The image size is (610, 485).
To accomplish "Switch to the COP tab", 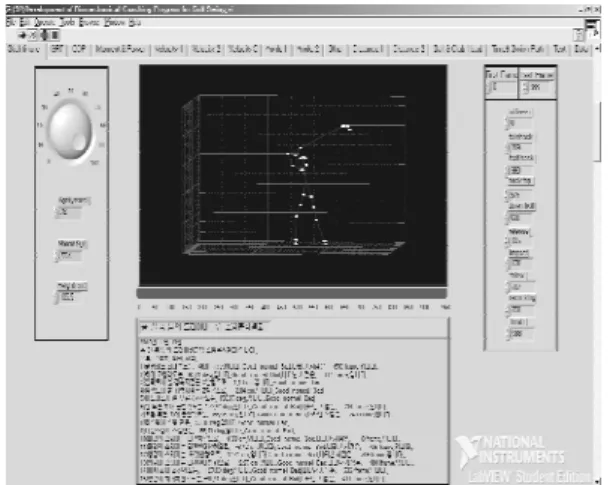I will [x=79, y=49].
